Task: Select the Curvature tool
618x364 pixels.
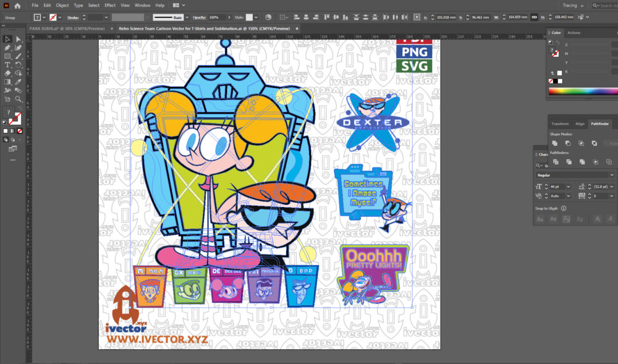Action: tap(18, 48)
